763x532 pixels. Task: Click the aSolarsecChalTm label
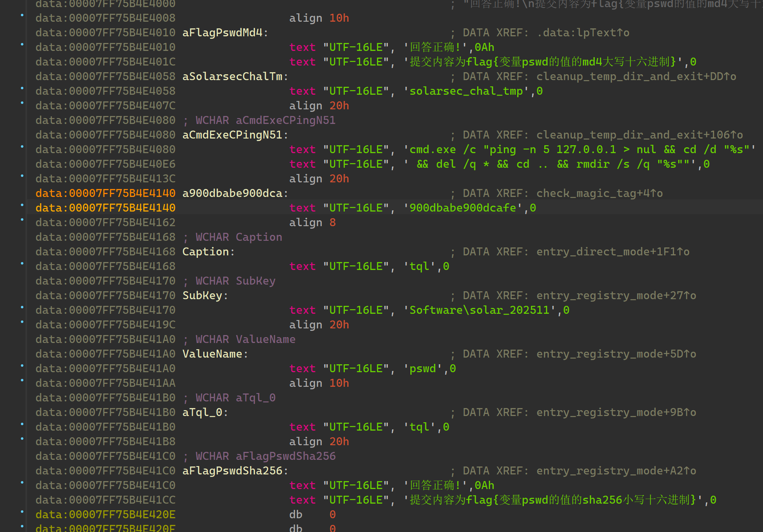(x=232, y=76)
